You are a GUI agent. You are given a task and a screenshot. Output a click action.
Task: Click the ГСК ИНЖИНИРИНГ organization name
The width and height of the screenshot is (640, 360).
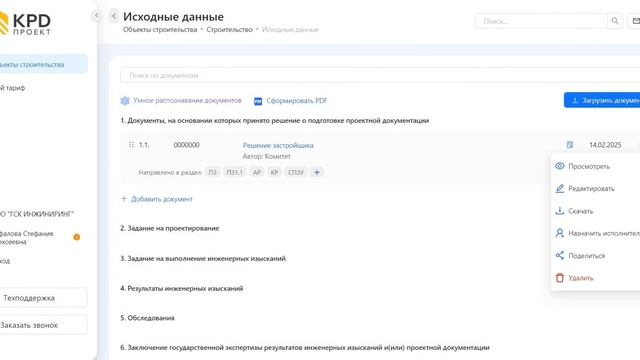[37, 214]
